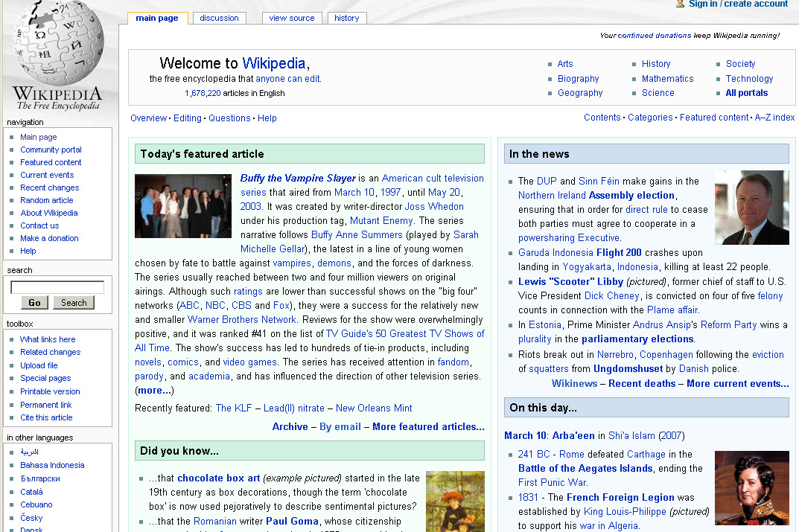
Task: Open the chocolate box art article
Action: coord(219,478)
